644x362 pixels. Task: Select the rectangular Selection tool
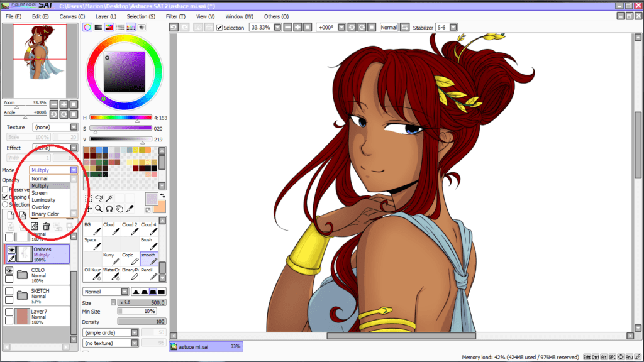[89, 199]
